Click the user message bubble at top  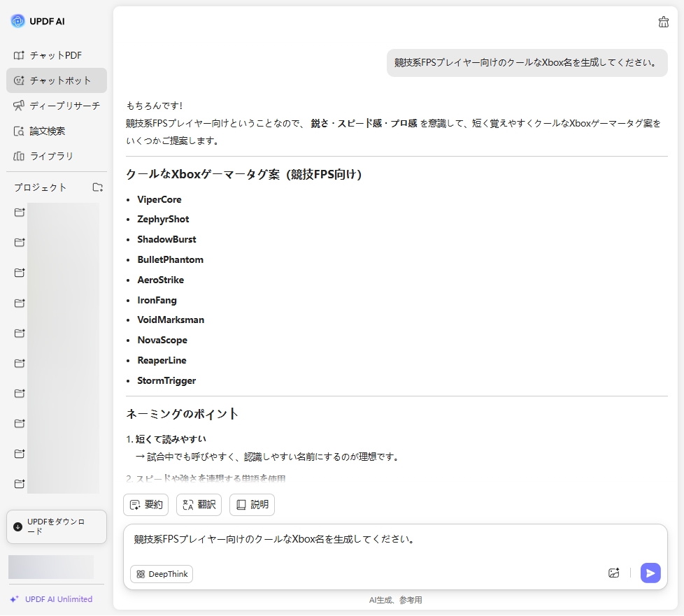click(527, 63)
